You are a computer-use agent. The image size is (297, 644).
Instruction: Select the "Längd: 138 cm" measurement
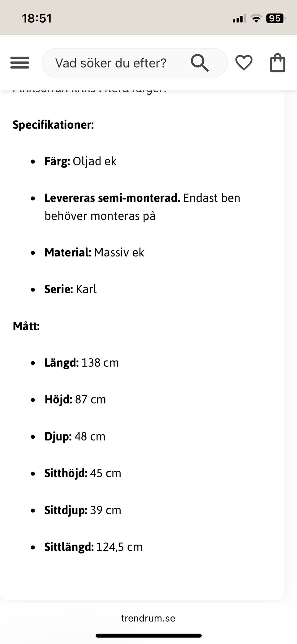click(82, 363)
